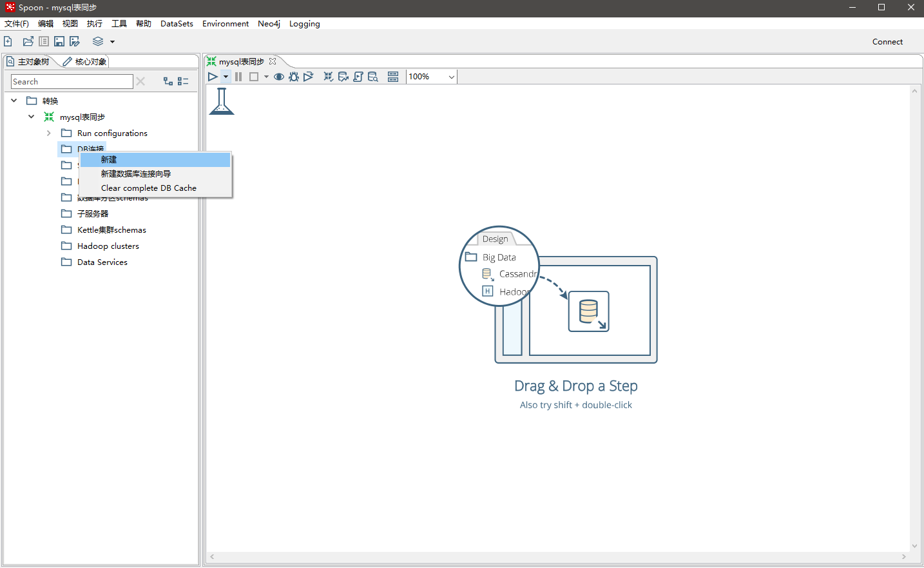Open the 视图 menu
Viewport: 924px width, 568px height.
(70, 24)
